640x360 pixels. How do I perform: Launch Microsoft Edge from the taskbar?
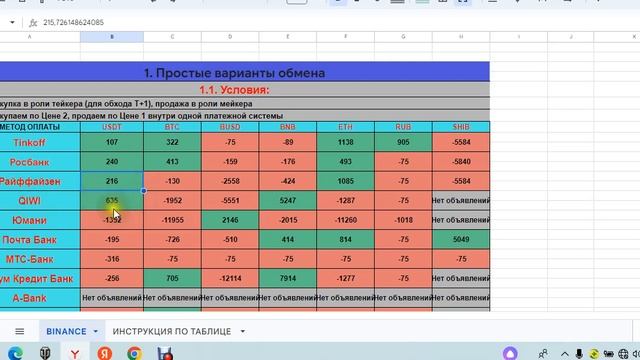[15, 353]
